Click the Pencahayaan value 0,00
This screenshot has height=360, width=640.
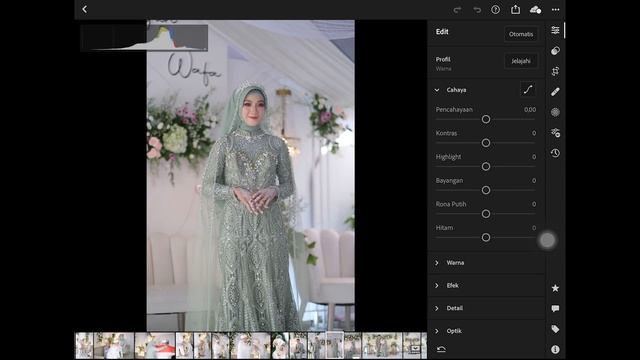(530, 109)
